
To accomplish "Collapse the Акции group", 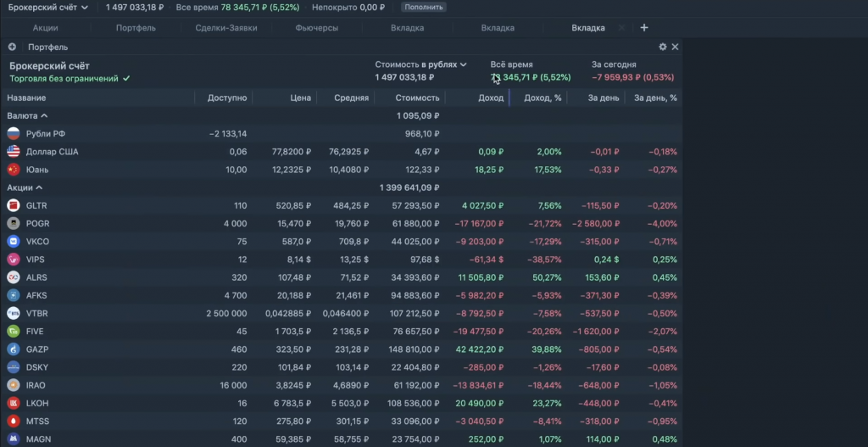I will (x=25, y=187).
